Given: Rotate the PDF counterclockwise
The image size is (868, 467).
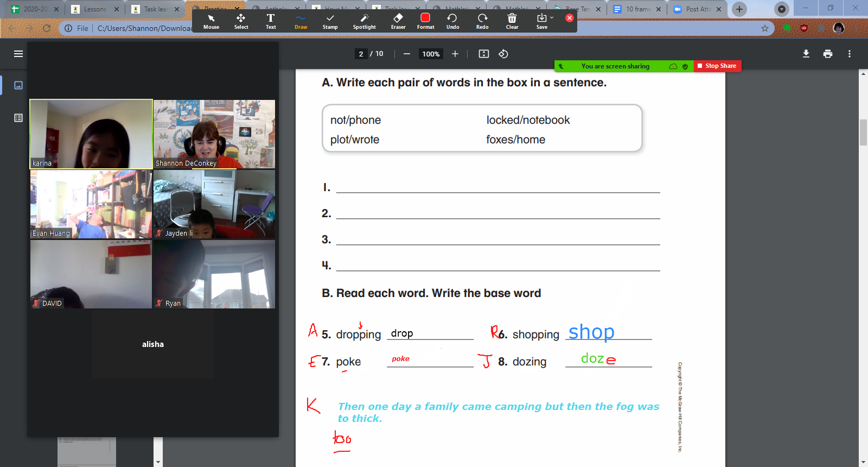Looking at the screenshot, I should pos(503,54).
